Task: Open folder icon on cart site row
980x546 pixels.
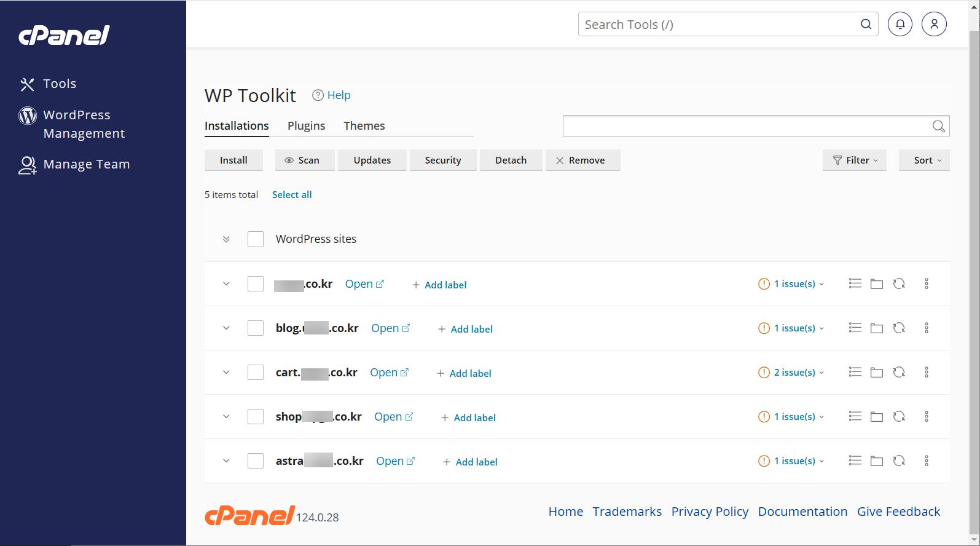Action: (x=877, y=372)
